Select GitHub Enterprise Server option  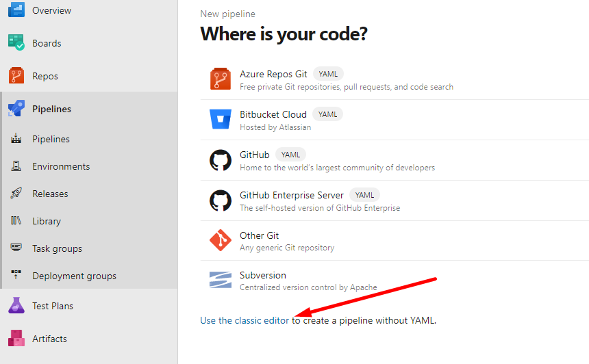tap(292, 195)
